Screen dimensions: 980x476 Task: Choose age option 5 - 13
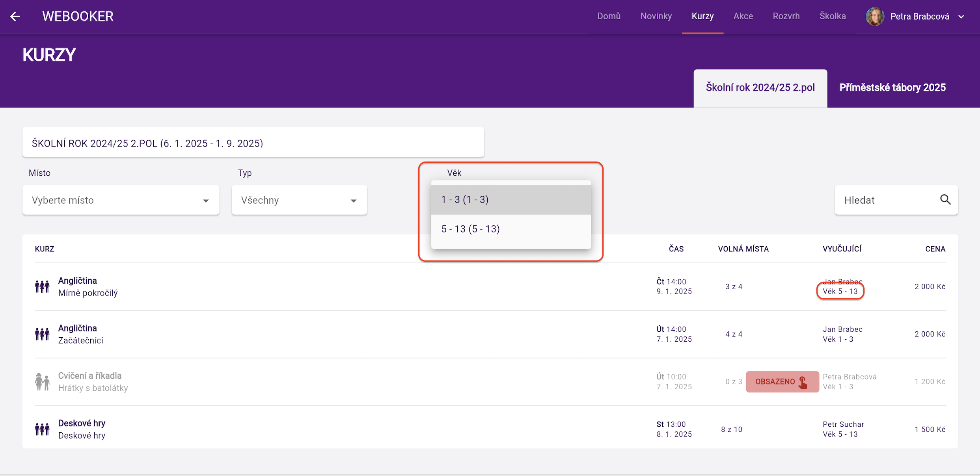[511, 229]
